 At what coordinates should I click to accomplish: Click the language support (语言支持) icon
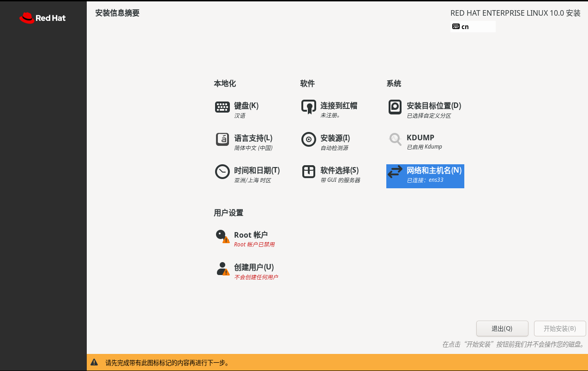point(222,139)
